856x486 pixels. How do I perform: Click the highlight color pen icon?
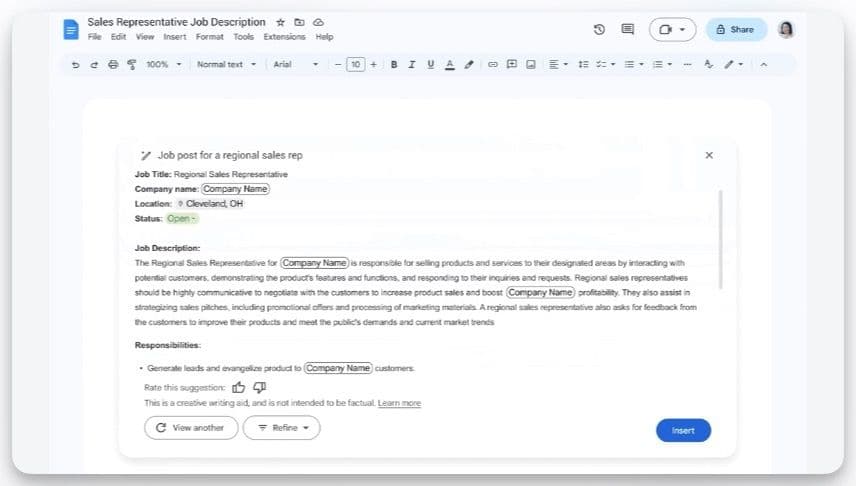(x=469, y=64)
